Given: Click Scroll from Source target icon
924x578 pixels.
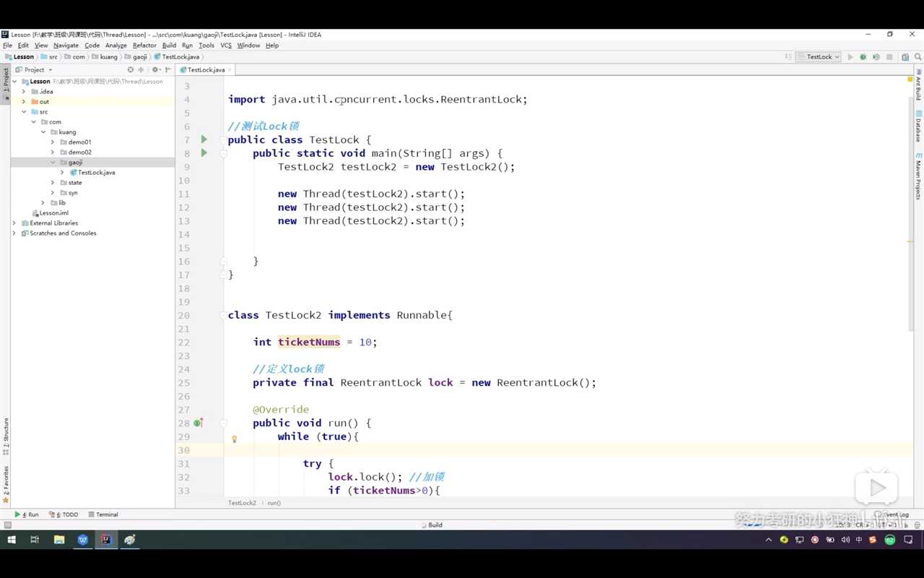Looking at the screenshot, I should click(x=131, y=70).
